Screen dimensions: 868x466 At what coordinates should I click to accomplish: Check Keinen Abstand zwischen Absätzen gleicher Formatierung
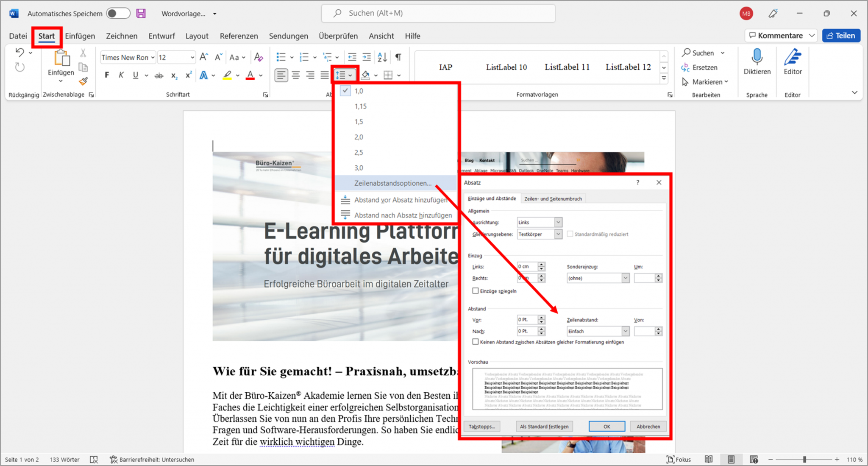(x=475, y=342)
